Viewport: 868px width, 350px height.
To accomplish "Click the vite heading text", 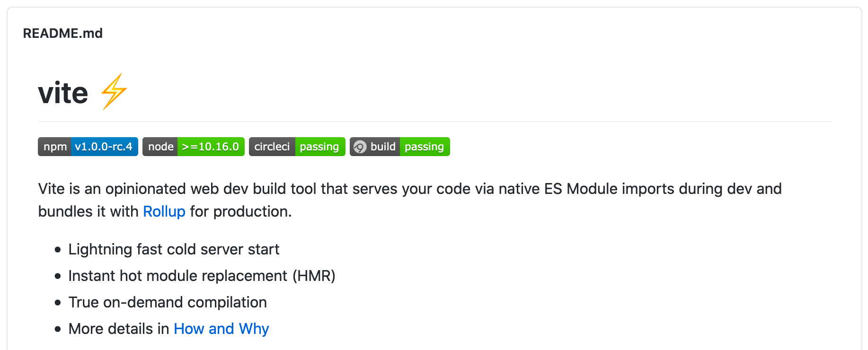I will coord(63,93).
